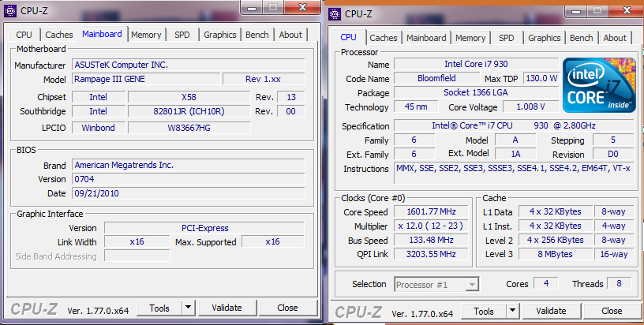Click core voltage value 1.008 V

coord(530,106)
